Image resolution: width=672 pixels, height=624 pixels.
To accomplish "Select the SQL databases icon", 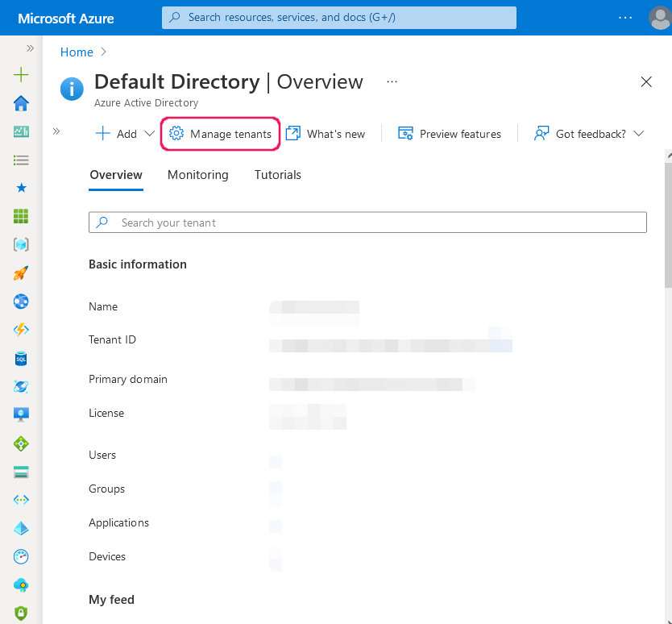I will pos(21,358).
